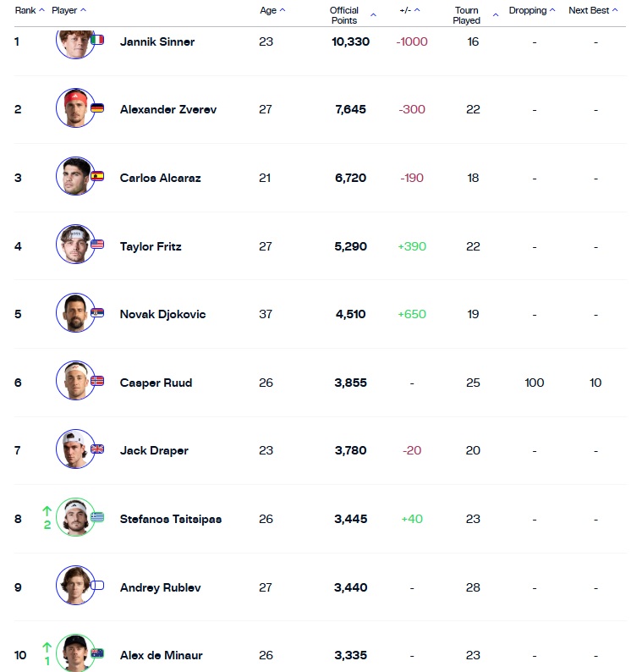This screenshot has width=642, height=672.
Task: Open Novak Djokovic's profile link
Action: 162,314
